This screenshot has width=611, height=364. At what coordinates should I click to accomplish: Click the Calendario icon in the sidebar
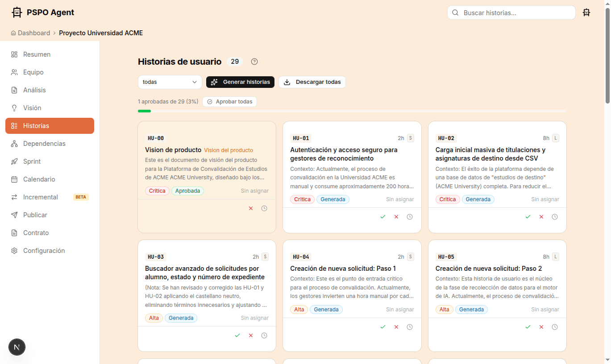click(x=13, y=179)
